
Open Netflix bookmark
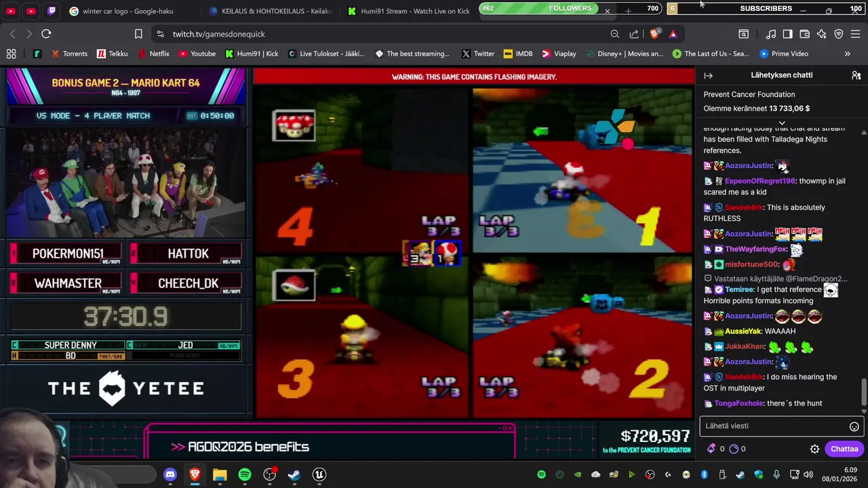click(153, 54)
